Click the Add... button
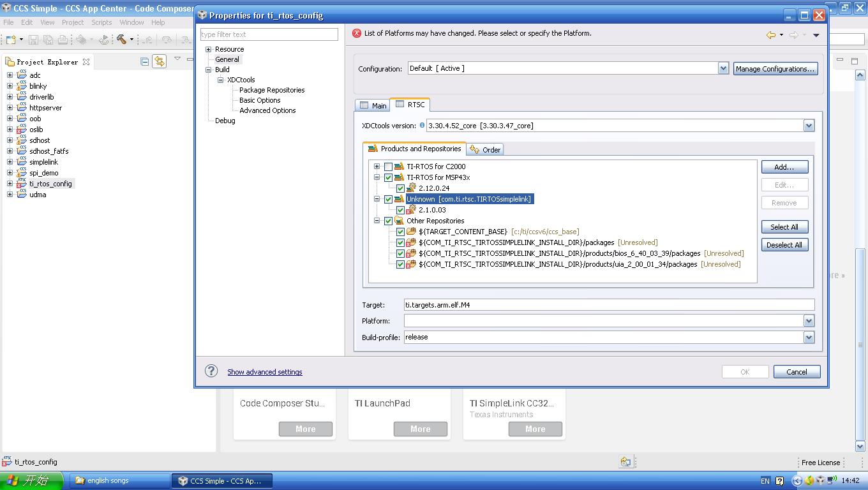 784,167
